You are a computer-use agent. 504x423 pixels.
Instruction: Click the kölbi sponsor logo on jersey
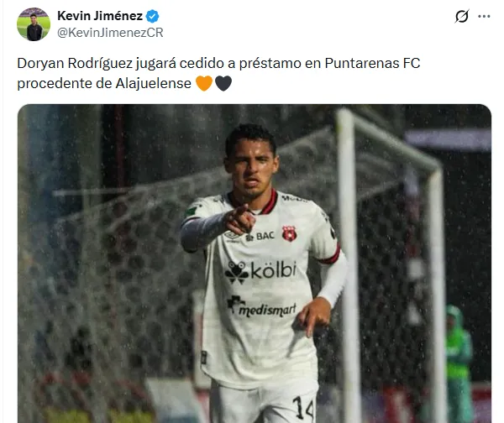[260, 272]
